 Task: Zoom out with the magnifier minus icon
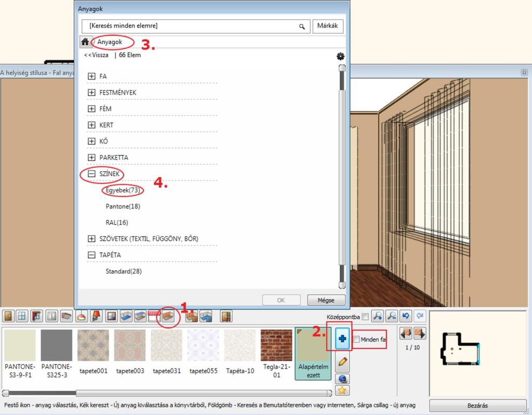[392, 316]
